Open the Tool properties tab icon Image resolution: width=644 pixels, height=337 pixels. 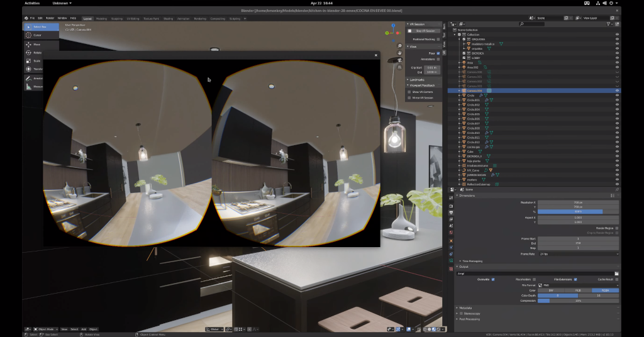click(451, 197)
